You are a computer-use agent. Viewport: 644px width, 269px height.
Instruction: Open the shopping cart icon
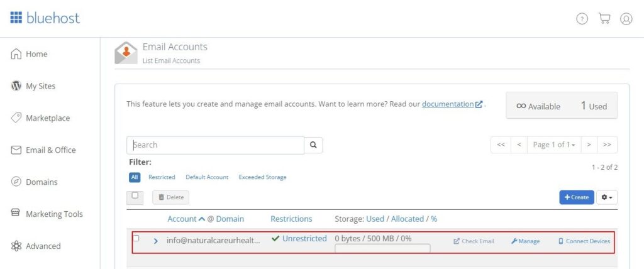[604, 19]
